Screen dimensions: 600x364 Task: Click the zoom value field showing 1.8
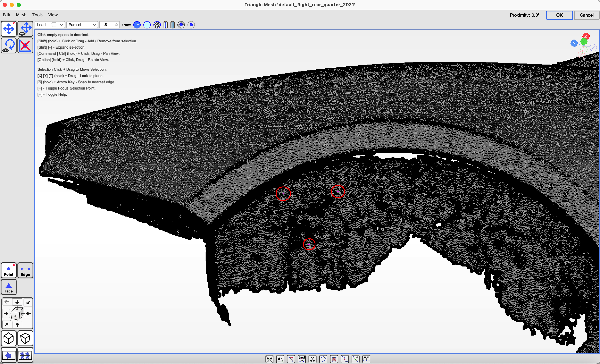coord(107,25)
